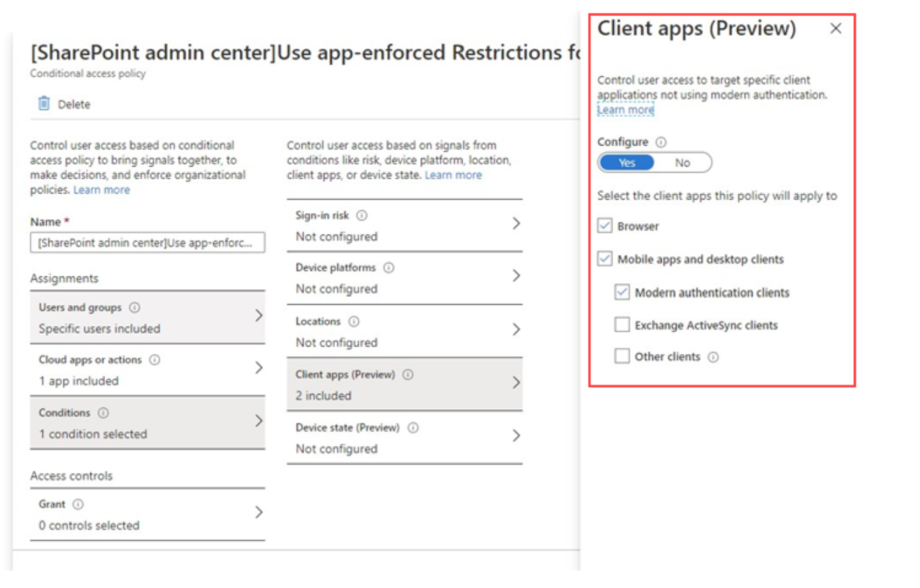Click info icon next to Conditions
Image resolution: width=920 pixels, height=588 pixels.
click(103, 413)
